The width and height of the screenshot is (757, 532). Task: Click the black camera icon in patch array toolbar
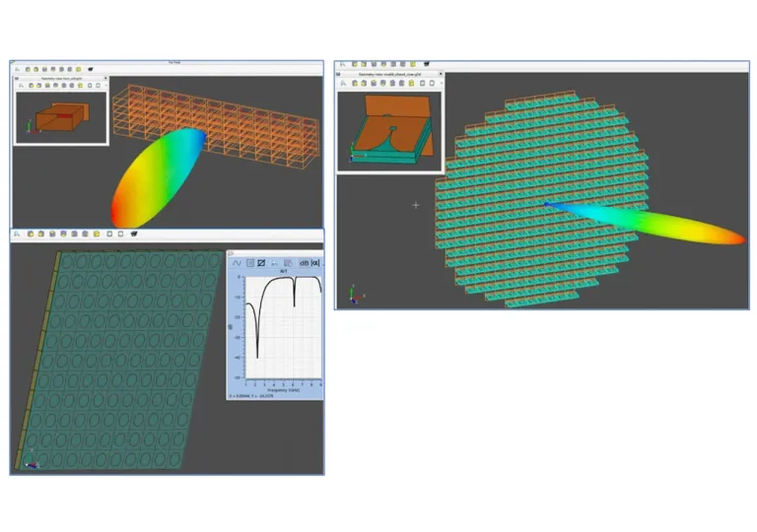[x=134, y=234]
